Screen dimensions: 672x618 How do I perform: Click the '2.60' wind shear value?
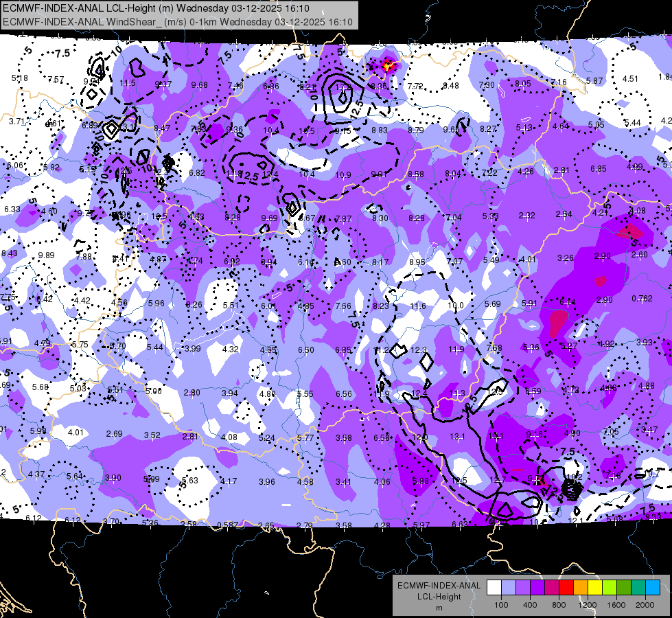pyautogui.click(x=640, y=255)
